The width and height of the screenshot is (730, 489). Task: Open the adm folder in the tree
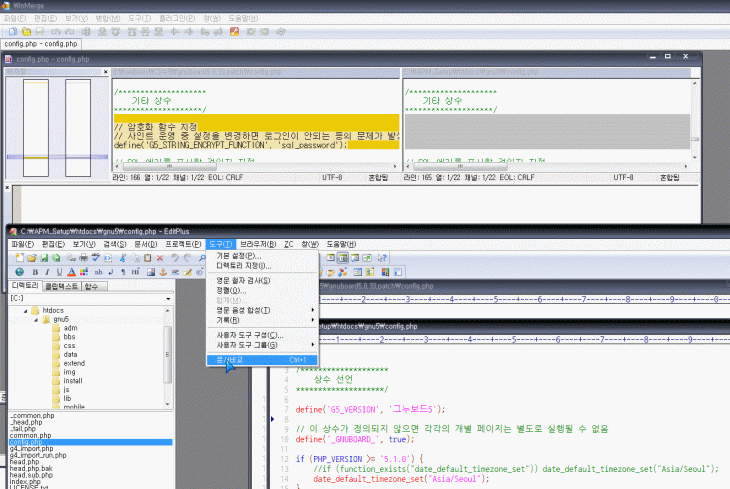pos(70,328)
